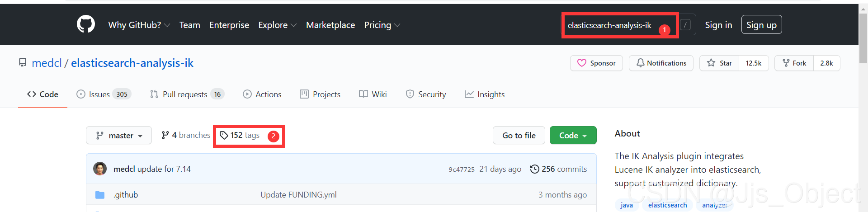Click the GitHub octocat logo
868x212 pixels.
pyautogui.click(x=86, y=24)
